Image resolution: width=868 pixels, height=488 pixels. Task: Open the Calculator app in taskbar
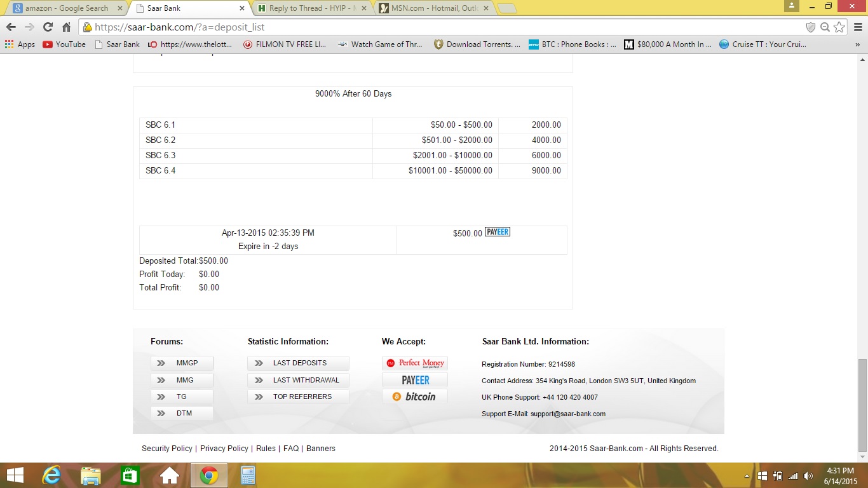248,475
